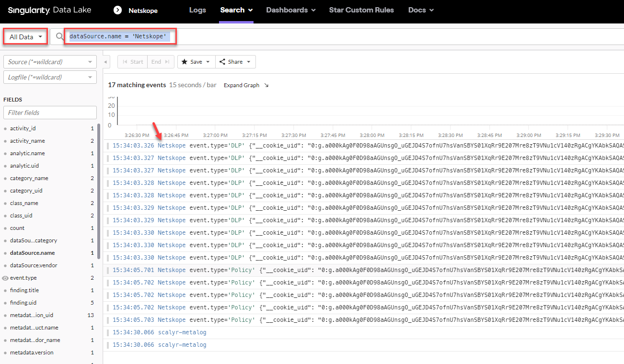Click the Start navigation button
The image size is (624, 364).
point(132,62)
